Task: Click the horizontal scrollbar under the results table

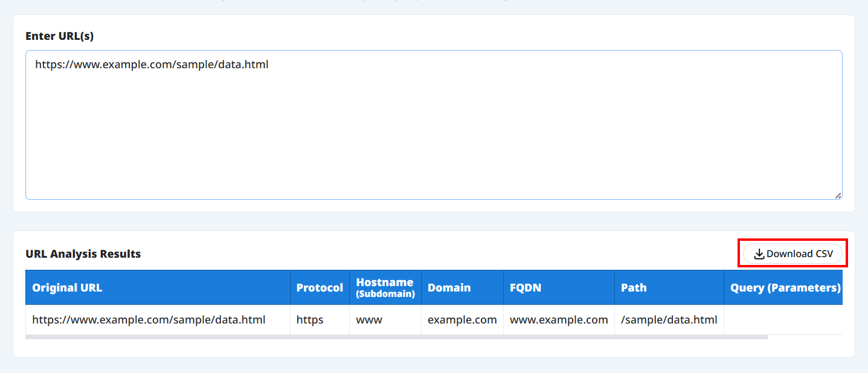Action: (x=396, y=337)
